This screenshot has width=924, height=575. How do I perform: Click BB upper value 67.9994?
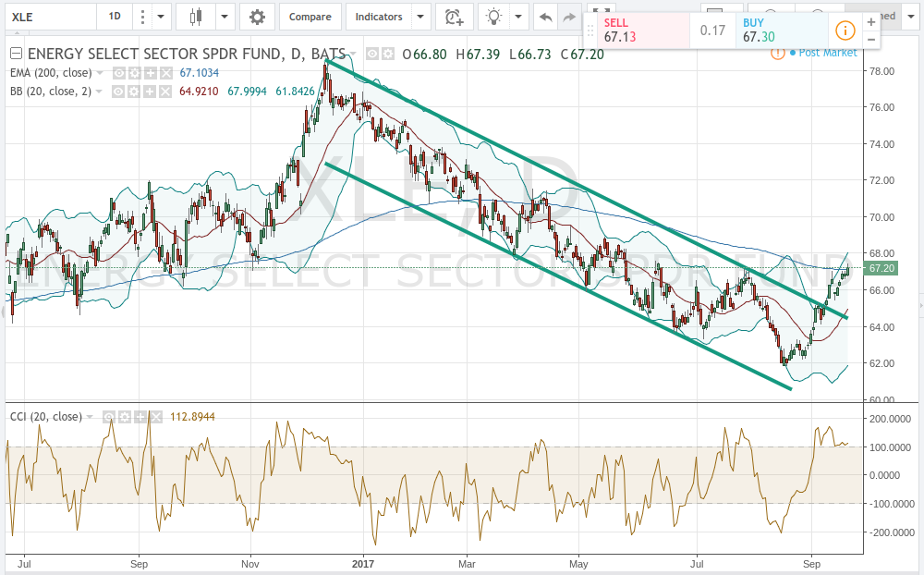tap(247, 92)
